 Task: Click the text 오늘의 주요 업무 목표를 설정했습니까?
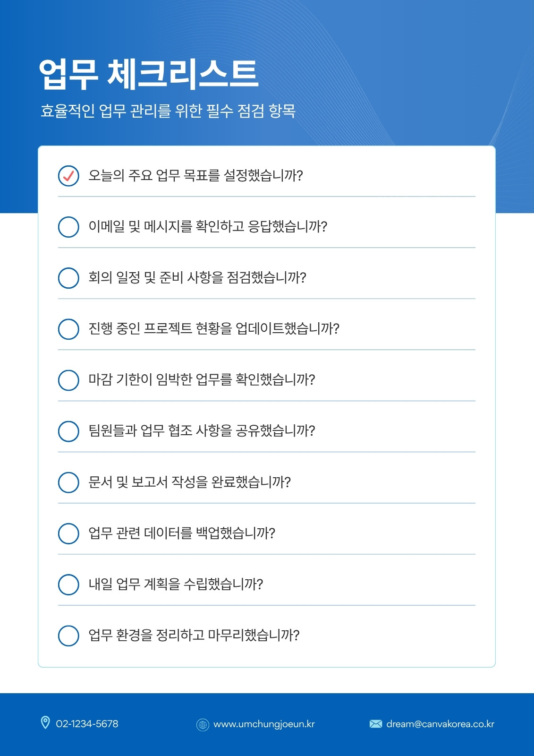point(195,176)
